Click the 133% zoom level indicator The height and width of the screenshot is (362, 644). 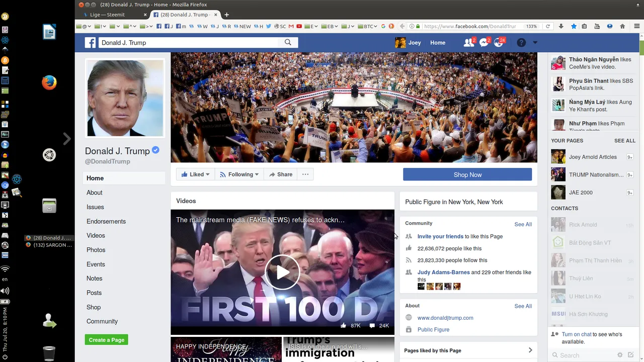click(531, 26)
